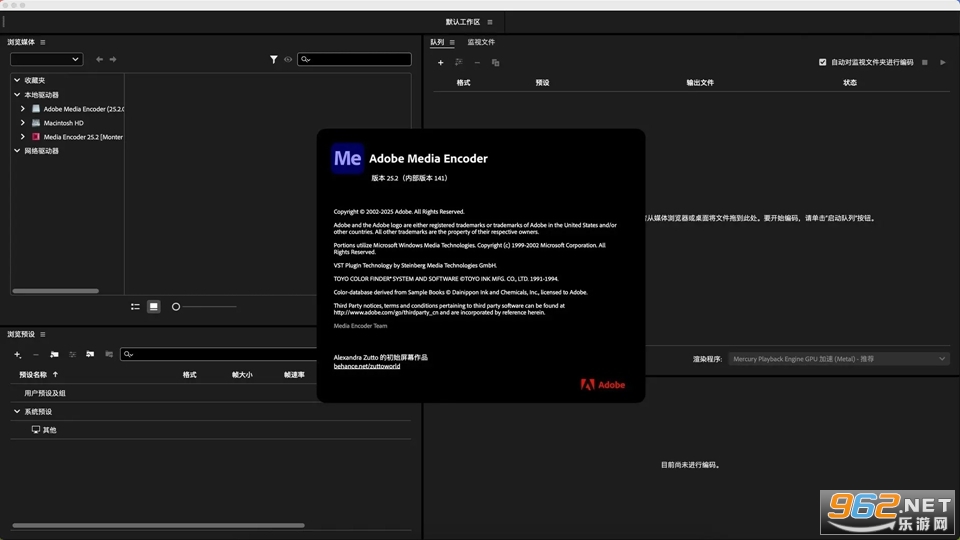
Task: Click the filter funnel icon in media browser
Action: pos(274,59)
